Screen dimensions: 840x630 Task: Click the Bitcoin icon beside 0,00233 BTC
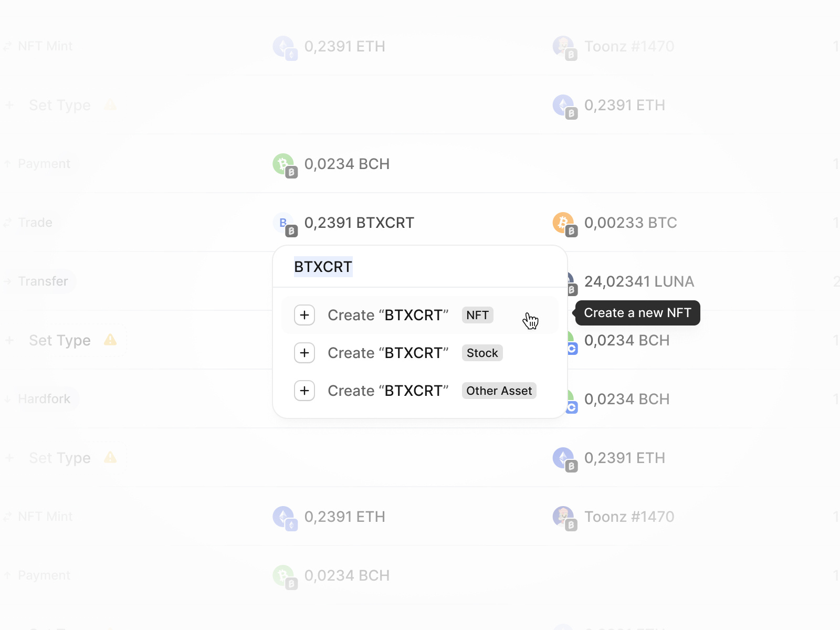point(564,223)
